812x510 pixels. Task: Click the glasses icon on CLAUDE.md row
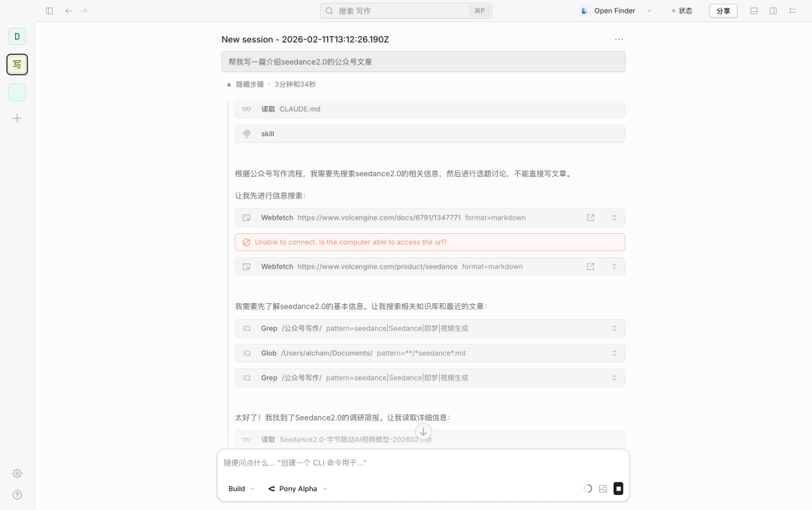click(x=247, y=109)
